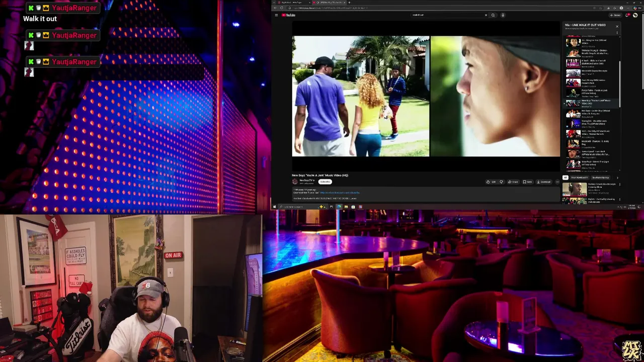Click the New Boyz video title
Image resolution: width=644 pixels, height=362 pixels.
(320, 175)
